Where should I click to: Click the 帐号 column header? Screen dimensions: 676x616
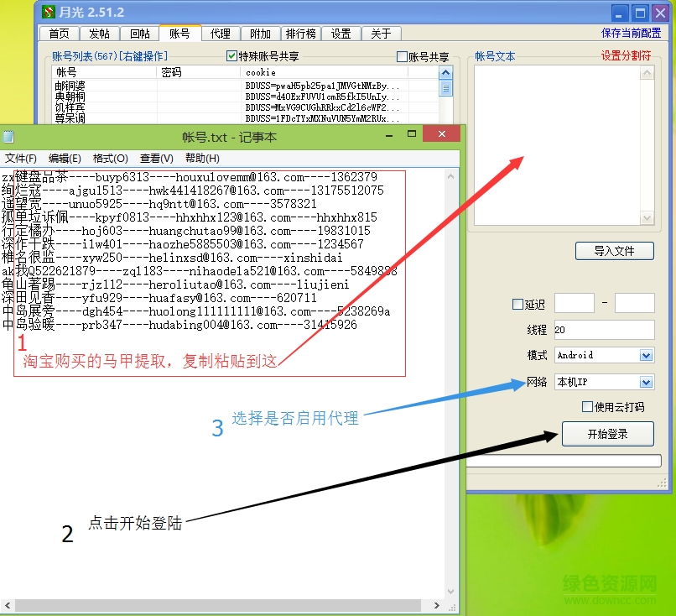104,72
